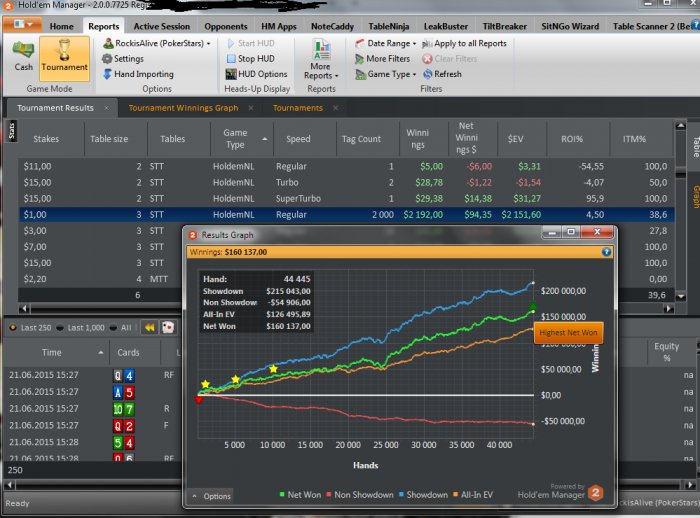Open the Date Range filter dropdown

point(386,43)
